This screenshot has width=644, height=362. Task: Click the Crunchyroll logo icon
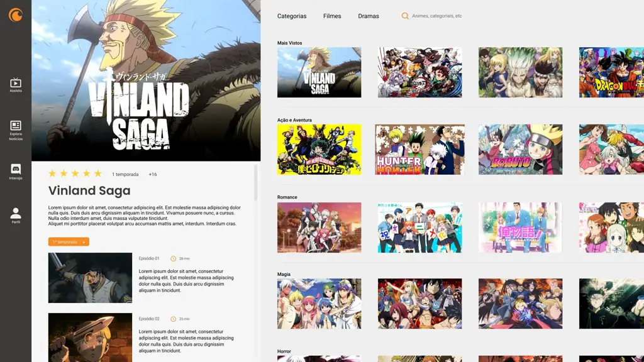tap(16, 15)
